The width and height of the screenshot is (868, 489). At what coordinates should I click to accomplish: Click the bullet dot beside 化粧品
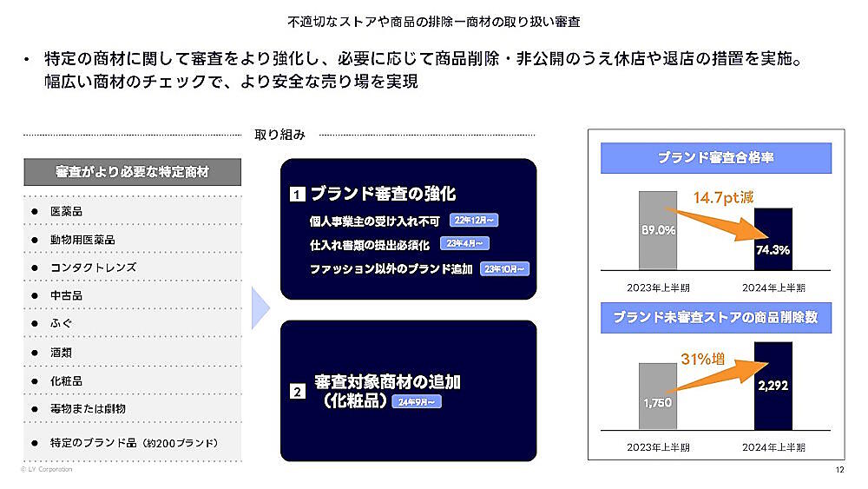[35, 380]
